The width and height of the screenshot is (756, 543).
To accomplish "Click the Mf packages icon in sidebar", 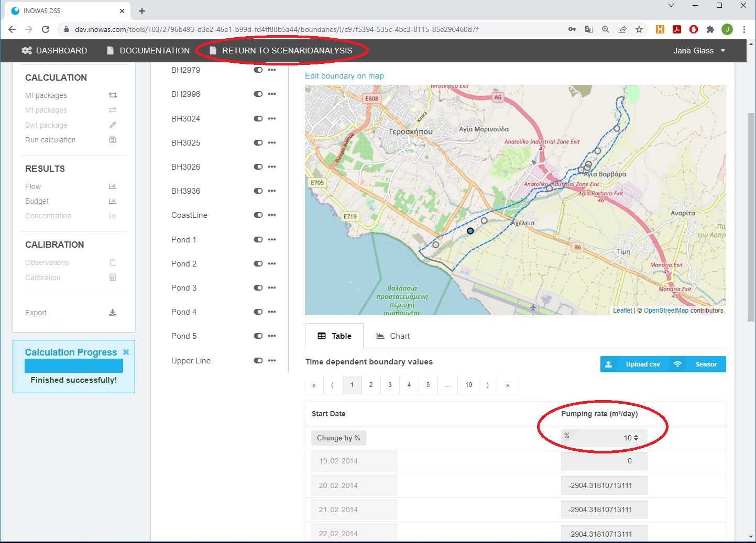I will [x=113, y=95].
